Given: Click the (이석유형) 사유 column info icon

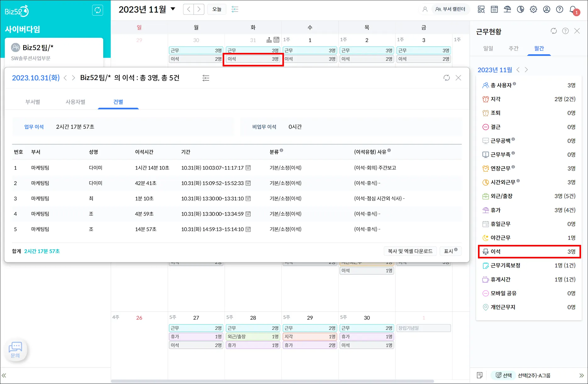Looking at the screenshot, I should (389, 150).
